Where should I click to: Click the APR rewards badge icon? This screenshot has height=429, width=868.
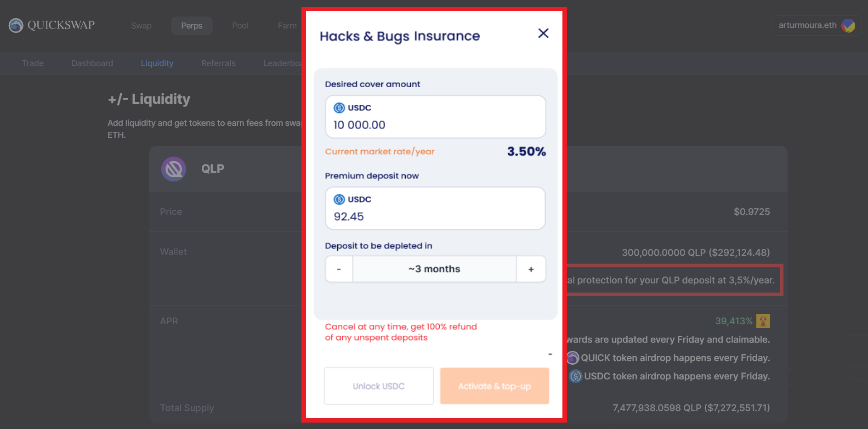(763, 321)
